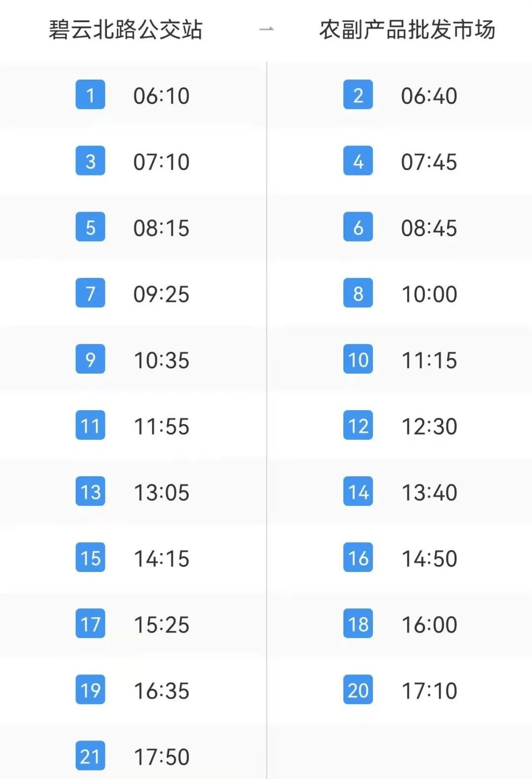Select the 碧云北路公交站 header
The height and width of the screenshot is (779, 532).
(126, 30)
